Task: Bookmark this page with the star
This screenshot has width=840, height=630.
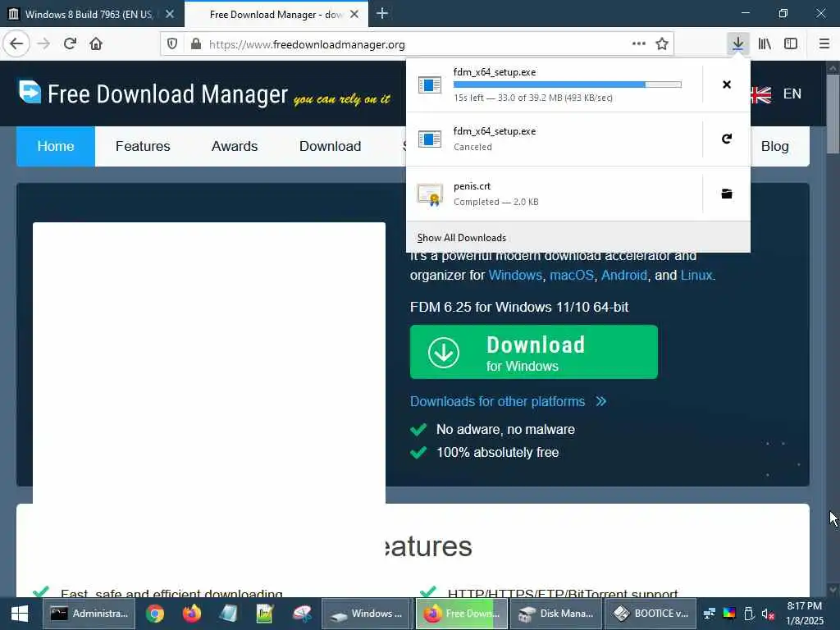Action: [x=662, y=44]
